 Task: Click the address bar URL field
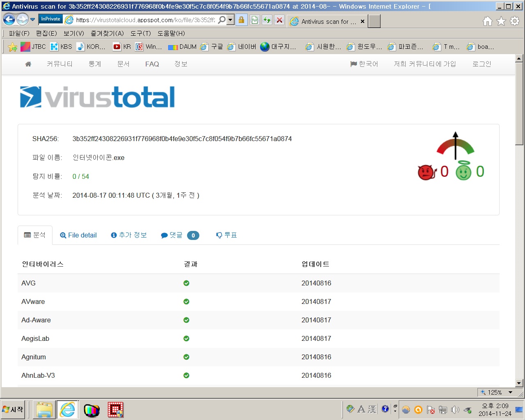coord(146,20)
